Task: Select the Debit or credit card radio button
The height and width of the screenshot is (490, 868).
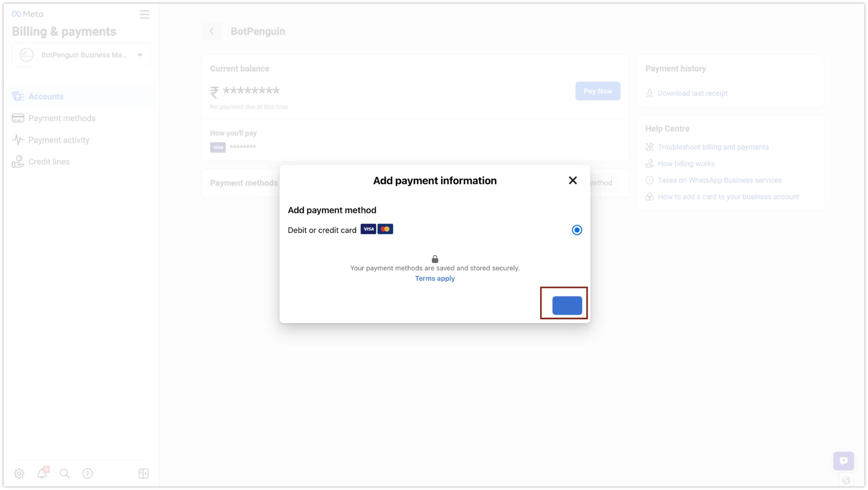Action: pyautogui.click(x=577, y=230)
